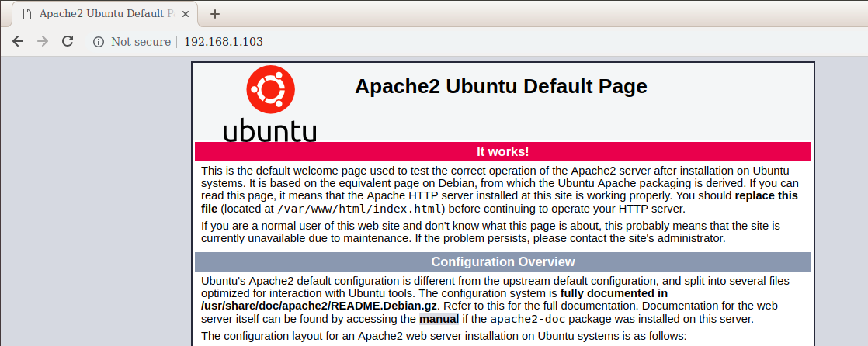Click the Not secure label
The width and height of the screenshot is (868, 346).
coord(141,42)
